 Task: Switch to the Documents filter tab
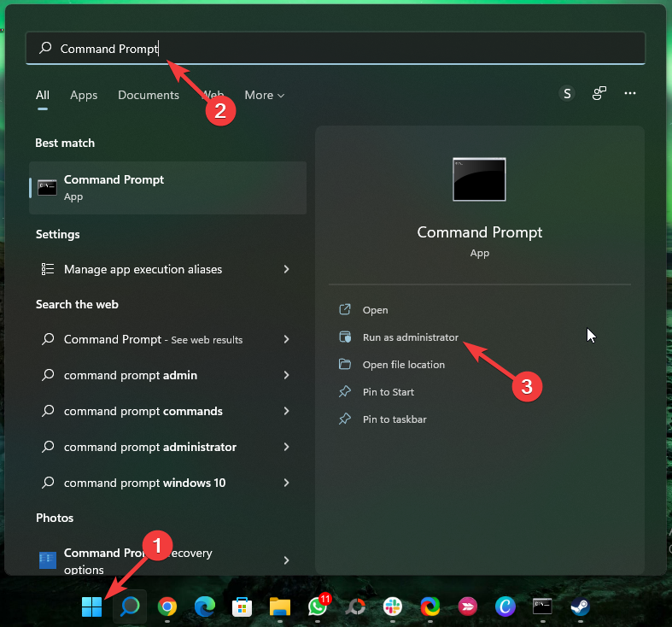click(x=149, y=95)
